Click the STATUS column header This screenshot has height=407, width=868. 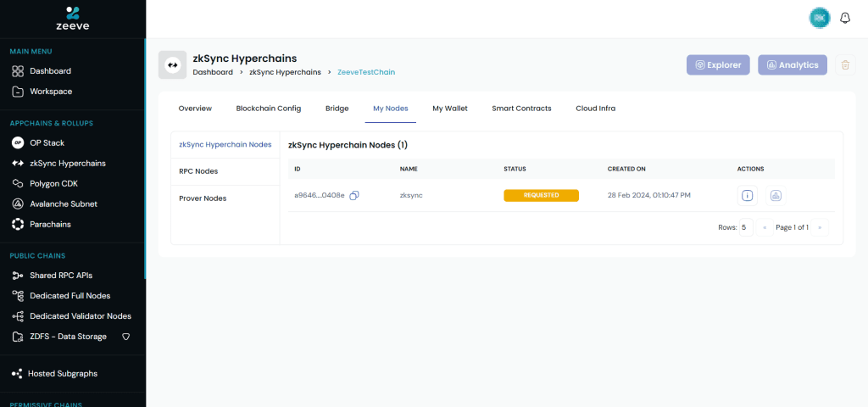point(515,169)
